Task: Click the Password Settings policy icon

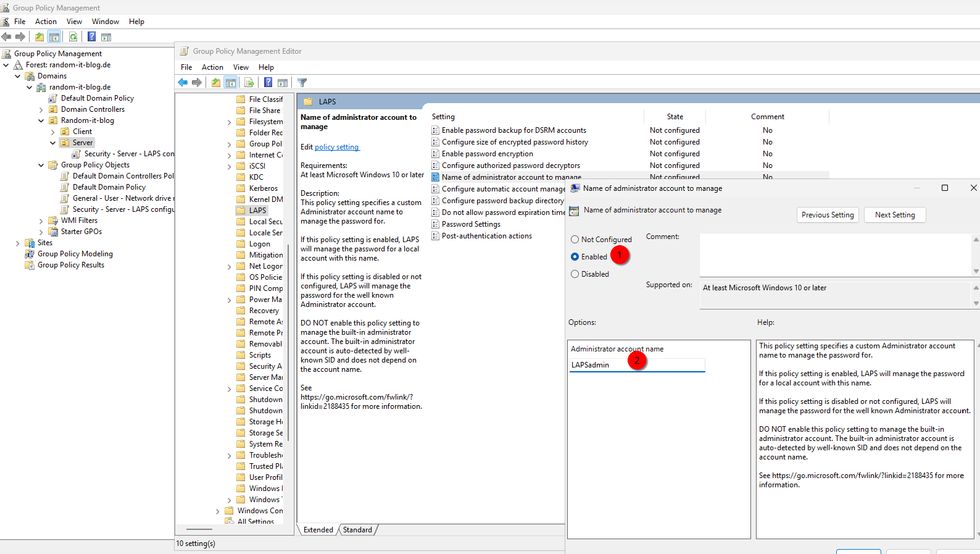Action: 436,224
